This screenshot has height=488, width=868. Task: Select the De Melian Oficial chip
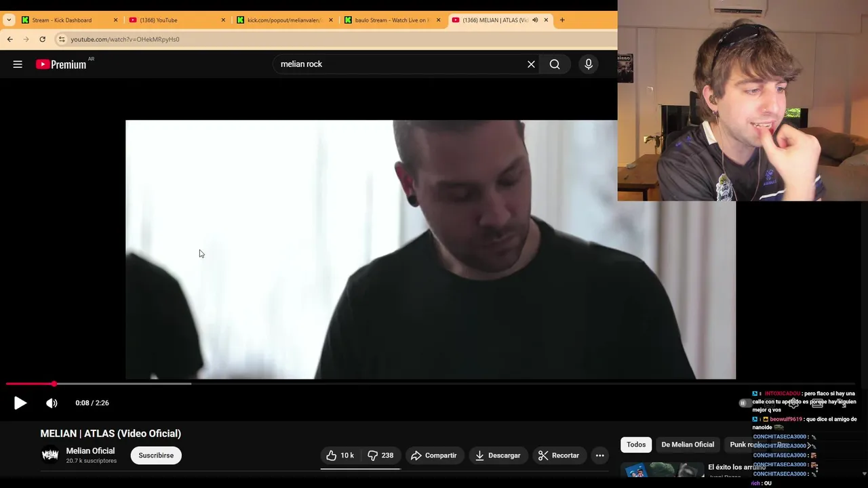pos(688,445)
